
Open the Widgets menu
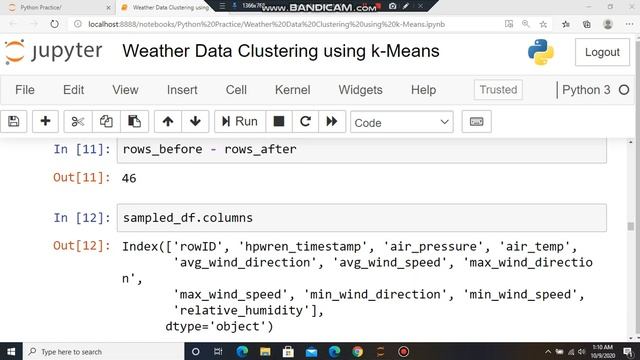360,90
